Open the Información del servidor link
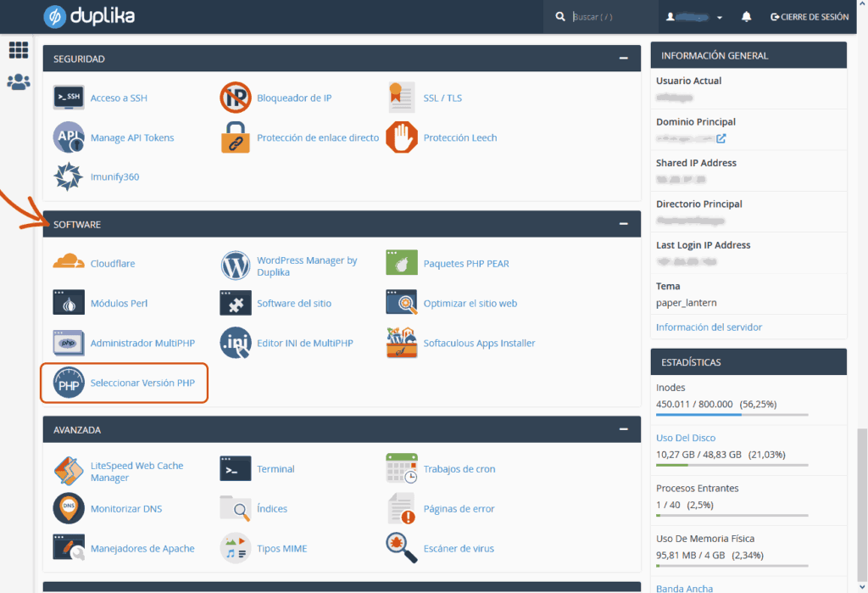 [x=709, y=327]
